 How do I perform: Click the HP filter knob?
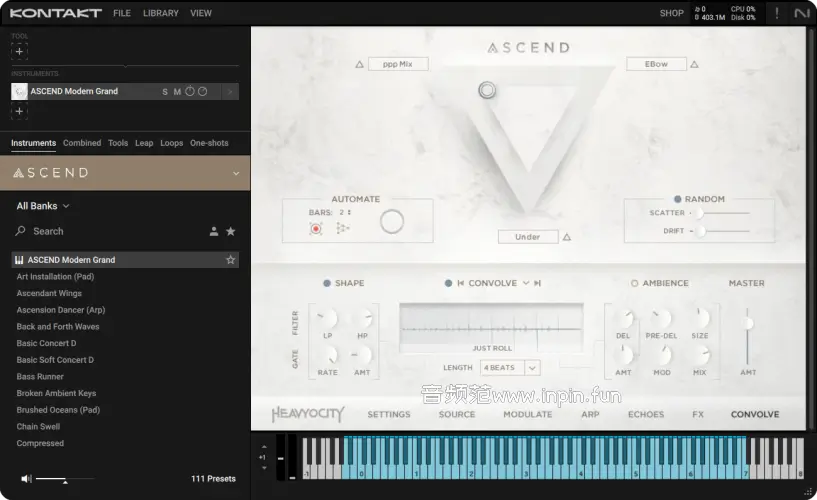coord(363,318)
